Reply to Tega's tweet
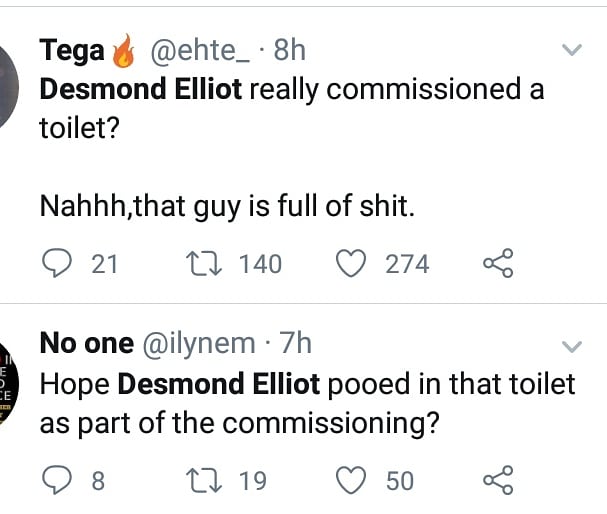Viewport: 607px width, 514px height. coord(57,263)
